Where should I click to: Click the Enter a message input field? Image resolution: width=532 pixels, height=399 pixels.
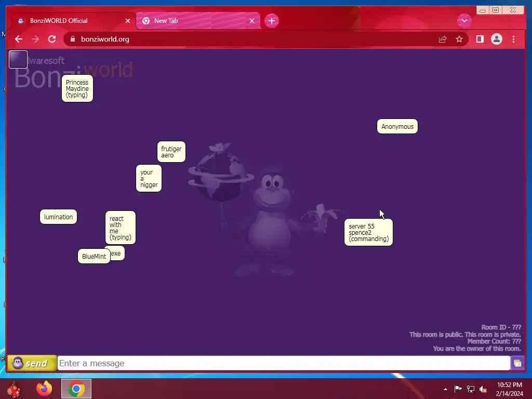click(x=284, y=363)
